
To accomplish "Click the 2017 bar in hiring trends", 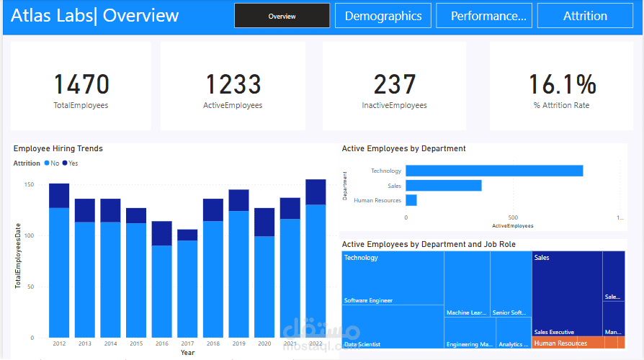I will pos(187,288).
